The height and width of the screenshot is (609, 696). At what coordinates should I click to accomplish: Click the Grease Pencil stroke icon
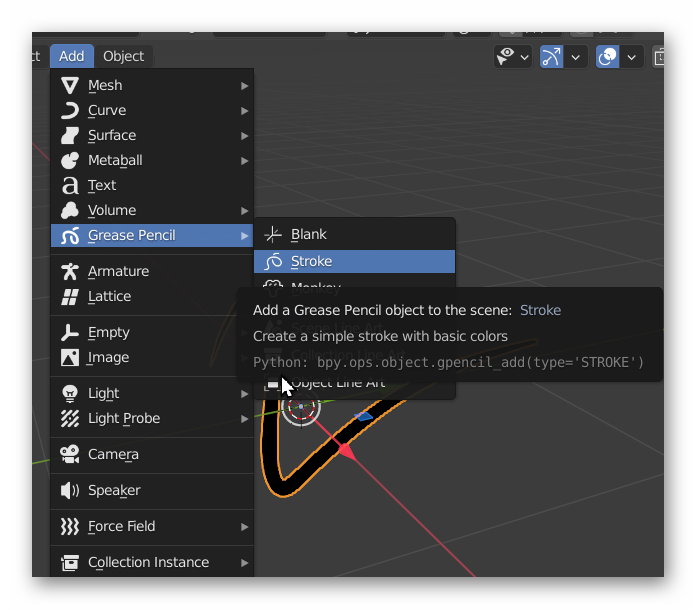coord(70,235)
